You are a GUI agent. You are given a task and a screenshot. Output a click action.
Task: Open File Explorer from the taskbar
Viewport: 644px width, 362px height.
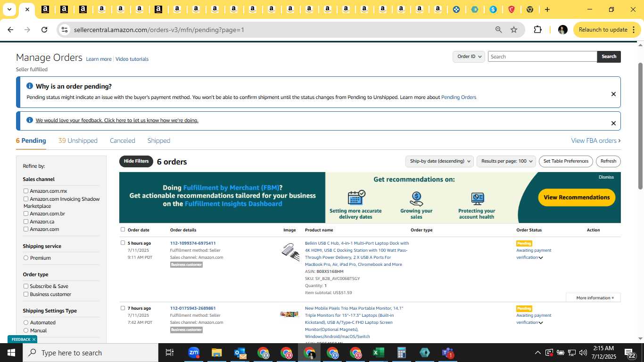click(x=216, y=353)
